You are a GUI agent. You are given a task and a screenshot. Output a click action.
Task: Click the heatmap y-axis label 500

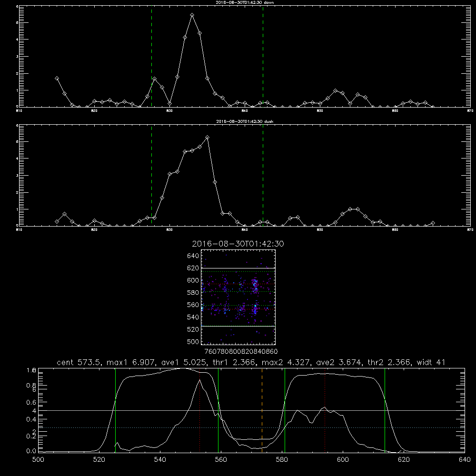pyautogui.click(x=193, y=342)
